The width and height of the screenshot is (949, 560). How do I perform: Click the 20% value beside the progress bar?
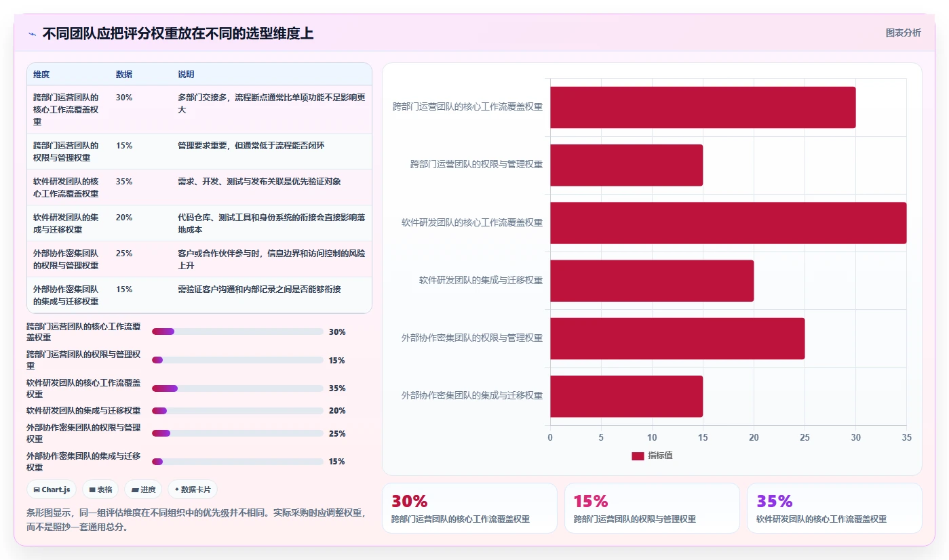click(337, 411)
